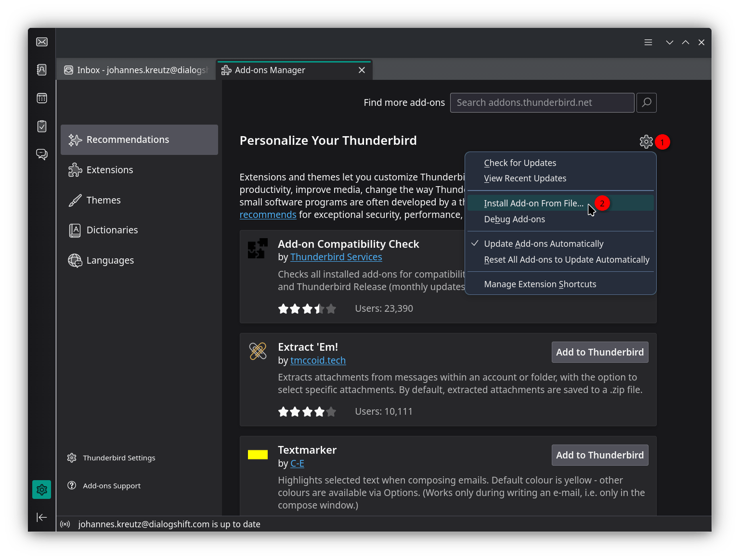The width and height of the screenshot is (740, 560).
Task: Click the Extract 'Em! paperclip icon
Action: point(258,351)
